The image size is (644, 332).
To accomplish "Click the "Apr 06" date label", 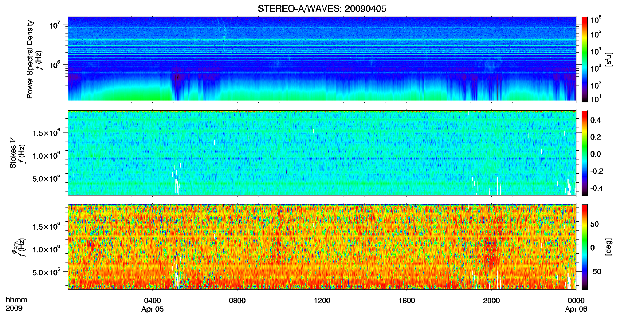I will [x=576, y=309].
